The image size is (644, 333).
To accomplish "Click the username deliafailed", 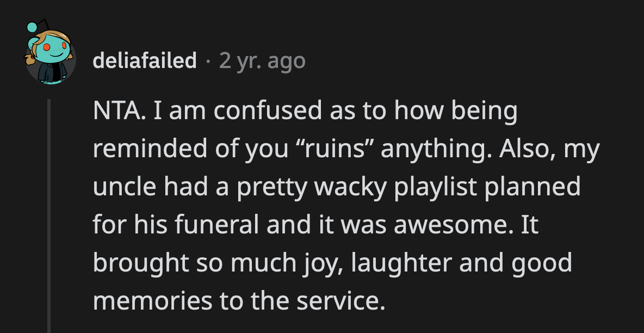I will point(145,61).
